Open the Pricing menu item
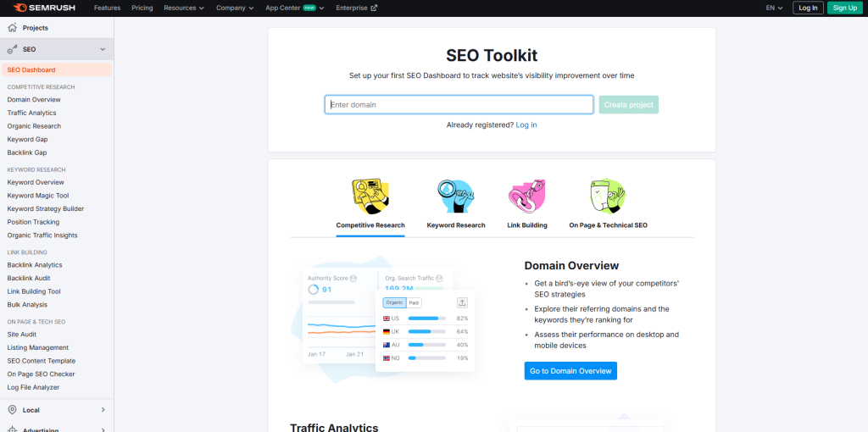The image size is (868, 432). click(142, 8)
